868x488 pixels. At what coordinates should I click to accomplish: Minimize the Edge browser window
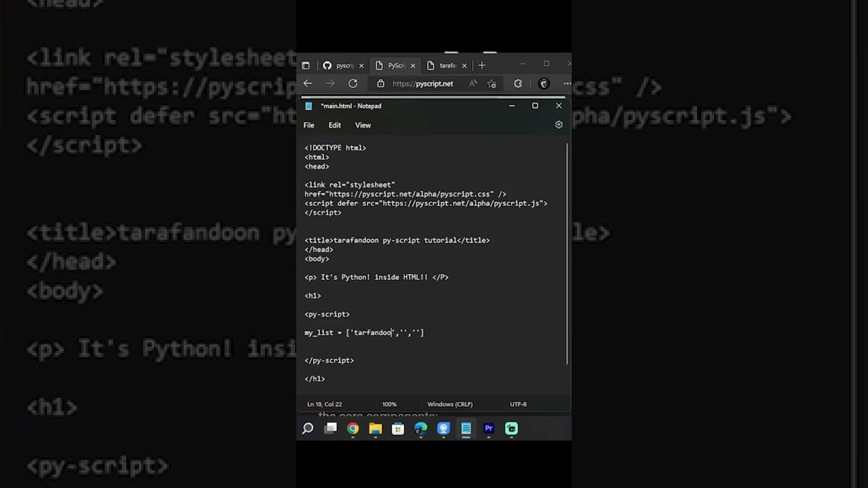pyautogui.click(x=522, y=64)
